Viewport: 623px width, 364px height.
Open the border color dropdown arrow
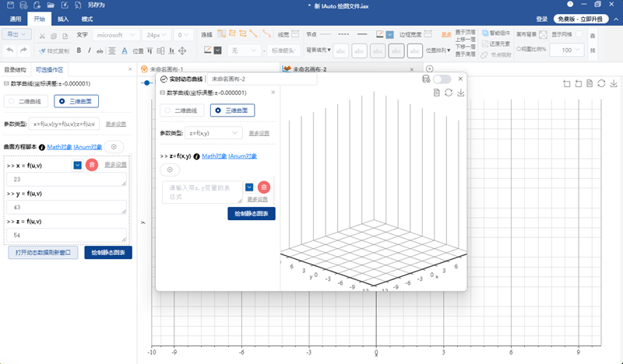[390, 35]
